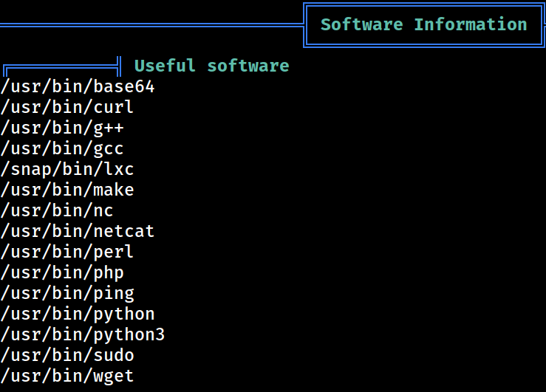Click the /usr/bin/nc entry
The image size is (546, 392).
coord(57,211)
